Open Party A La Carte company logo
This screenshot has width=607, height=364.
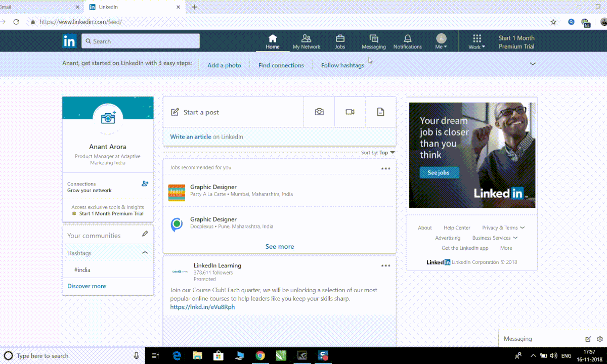pos(177,193)
